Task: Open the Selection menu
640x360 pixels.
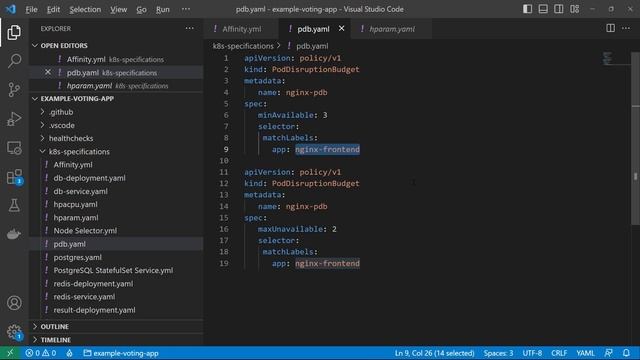Action: point(85,9)
